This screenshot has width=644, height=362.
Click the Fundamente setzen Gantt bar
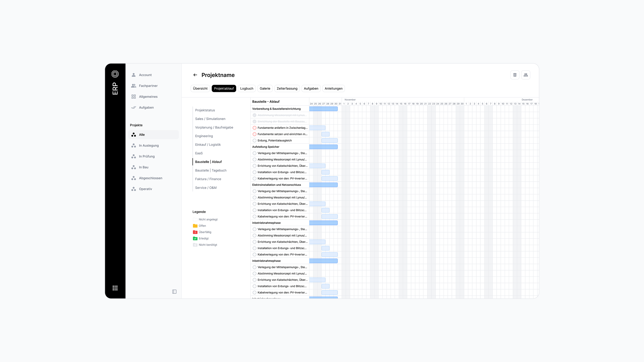tap(325, 134)
